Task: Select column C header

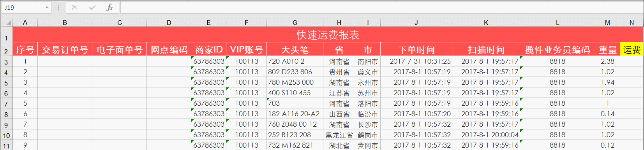Action: pos(120,23)
